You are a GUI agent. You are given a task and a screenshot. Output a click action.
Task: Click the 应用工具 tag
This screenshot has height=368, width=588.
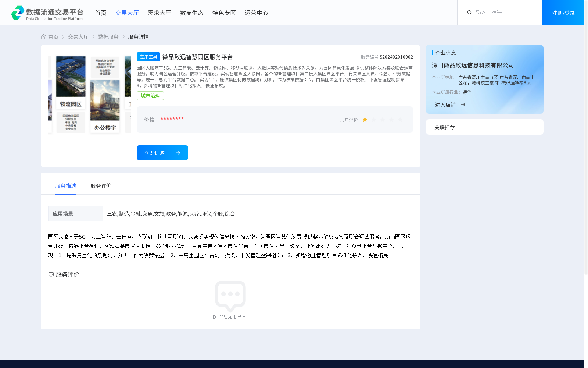(148, 57)
